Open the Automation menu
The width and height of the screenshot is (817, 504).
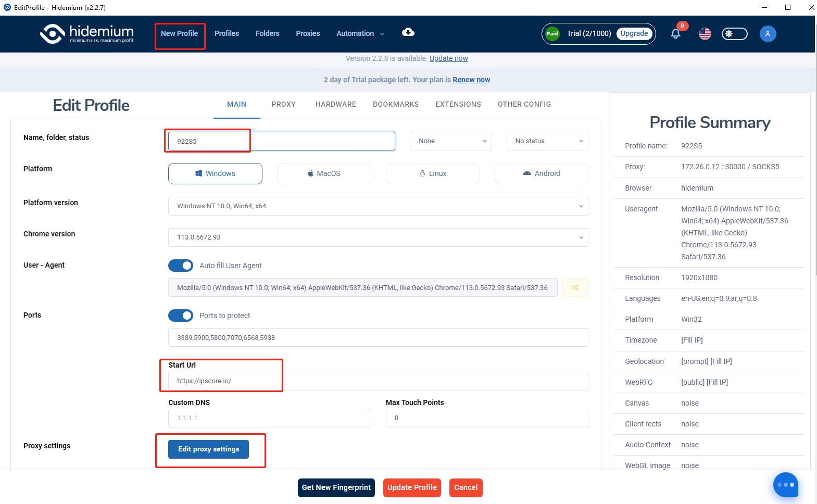point(360,33)
